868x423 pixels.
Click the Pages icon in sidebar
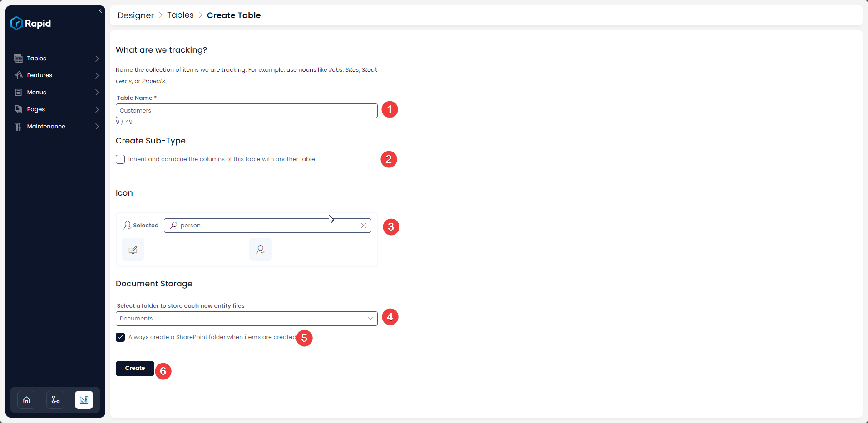coord(18,109)
